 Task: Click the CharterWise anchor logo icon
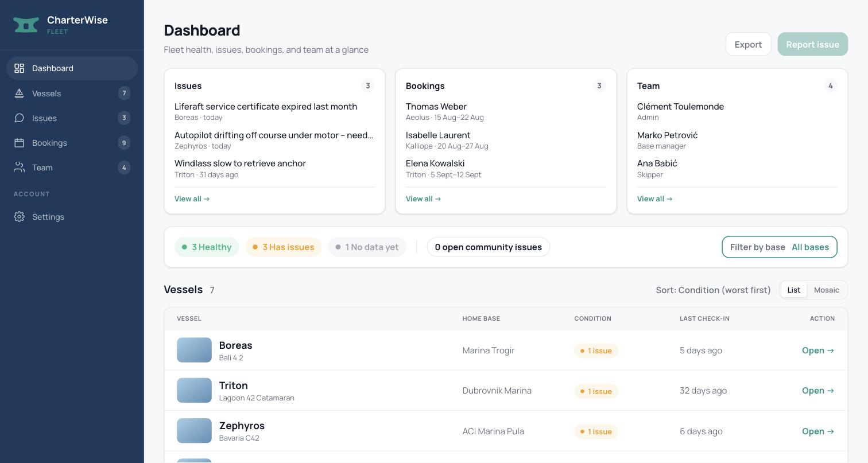[26, 25]
